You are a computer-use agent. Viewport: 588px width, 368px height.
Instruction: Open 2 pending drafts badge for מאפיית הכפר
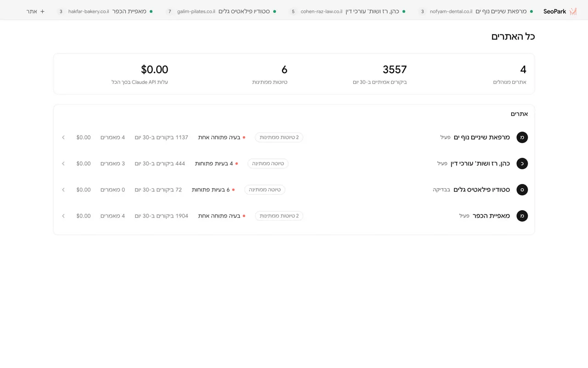click(x=279, y=216)
